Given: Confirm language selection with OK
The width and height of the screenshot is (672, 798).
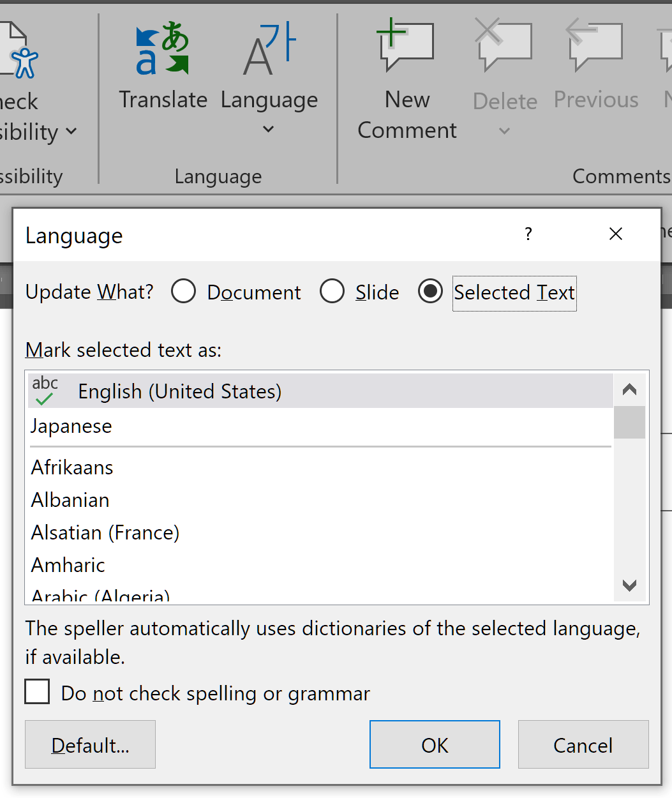Looking at the screenshot, I should (434, 744).
